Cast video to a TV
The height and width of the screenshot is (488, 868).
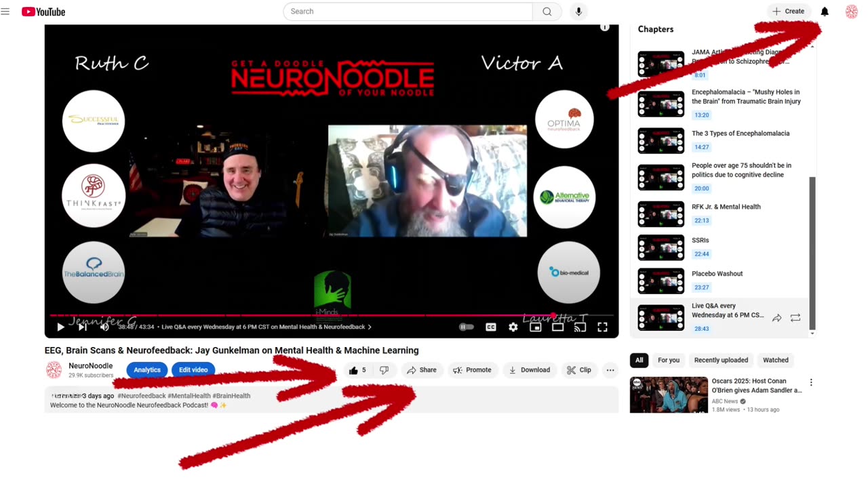coord(580,327)
